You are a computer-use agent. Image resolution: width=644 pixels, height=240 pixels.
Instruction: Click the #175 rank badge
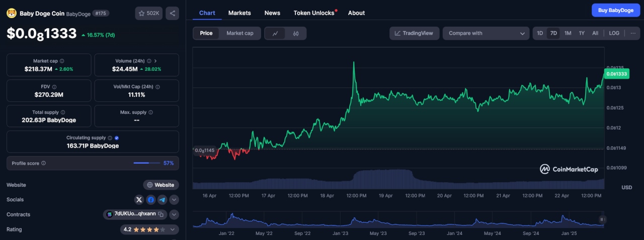[101, 14]
